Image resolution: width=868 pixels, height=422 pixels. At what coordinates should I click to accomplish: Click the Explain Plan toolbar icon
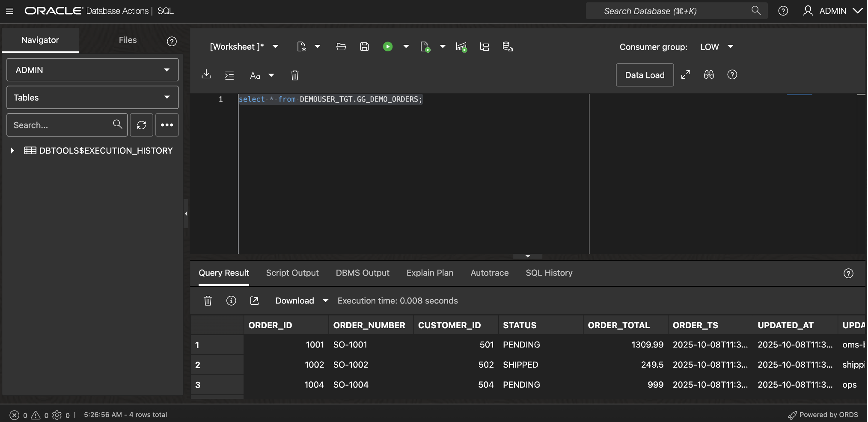tap(484, 47)
